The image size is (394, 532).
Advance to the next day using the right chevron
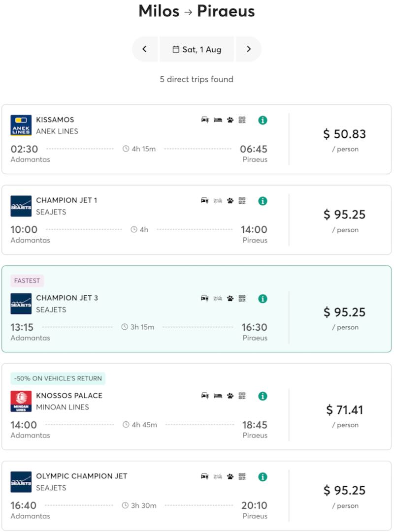(249, 49)
